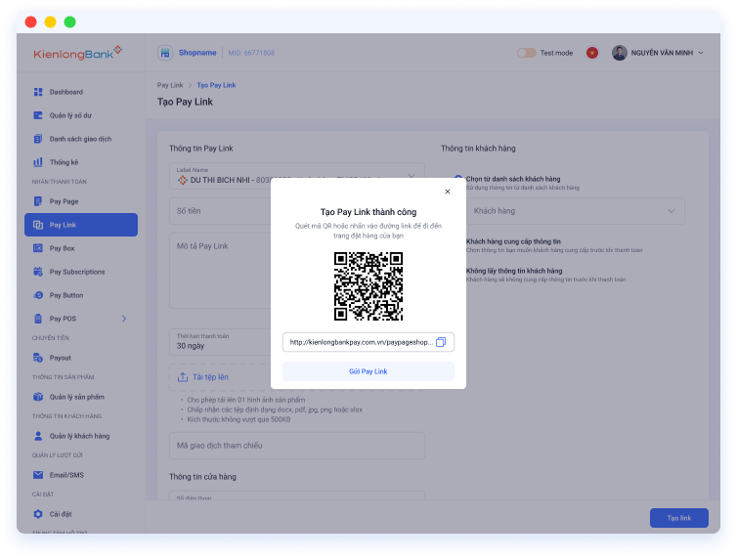Click the Pay Page icon in sidebar
Image resolution: width=737 pixels, height=560 pixels.
[38, 201]
